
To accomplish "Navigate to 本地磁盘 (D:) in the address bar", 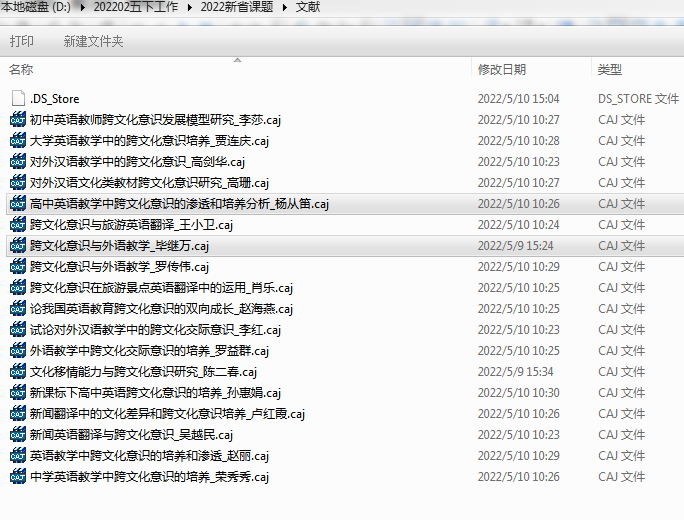I will point(36,7).
